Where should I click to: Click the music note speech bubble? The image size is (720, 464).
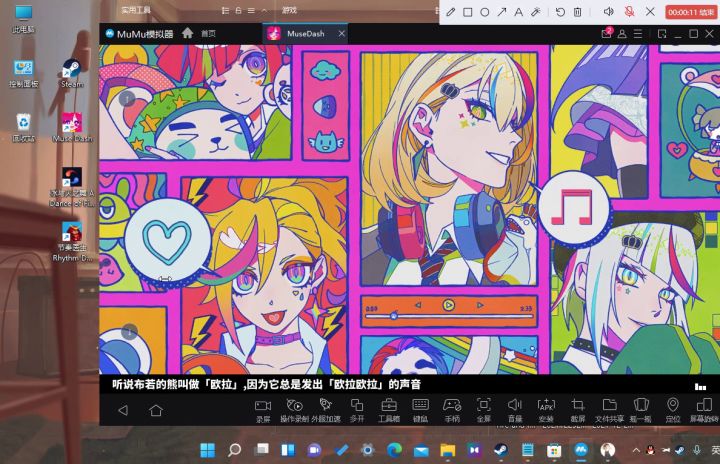point(573,208)
